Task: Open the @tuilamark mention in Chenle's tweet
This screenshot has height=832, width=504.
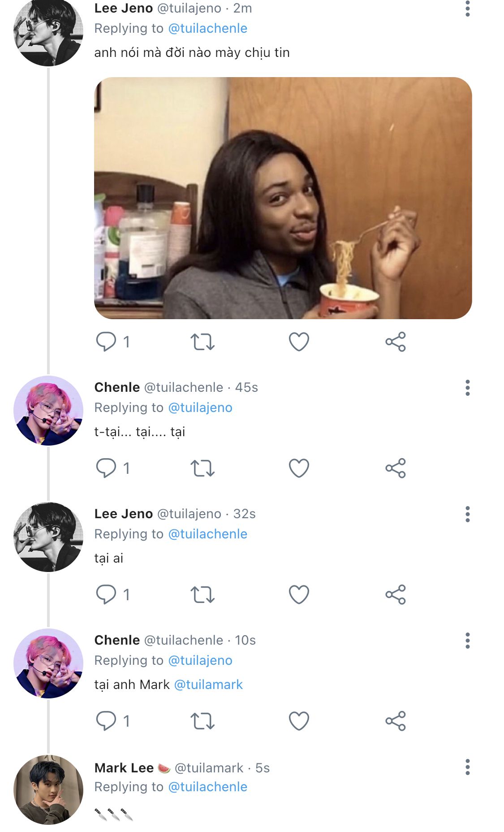Action: point(208,685)
